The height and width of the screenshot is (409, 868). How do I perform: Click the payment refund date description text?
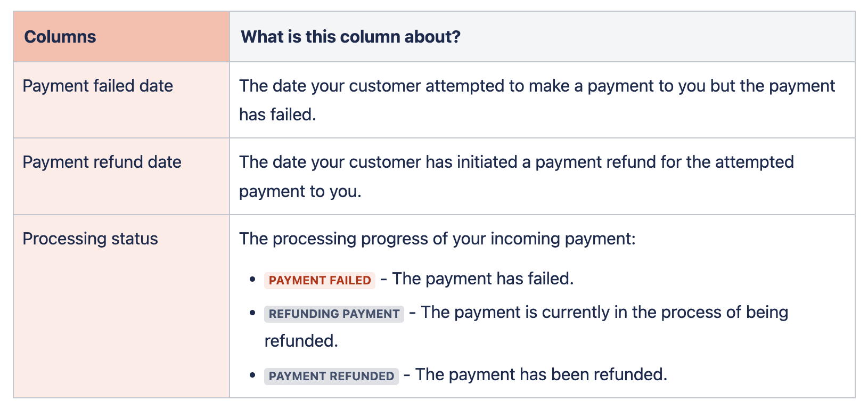(x=517, y=176)
